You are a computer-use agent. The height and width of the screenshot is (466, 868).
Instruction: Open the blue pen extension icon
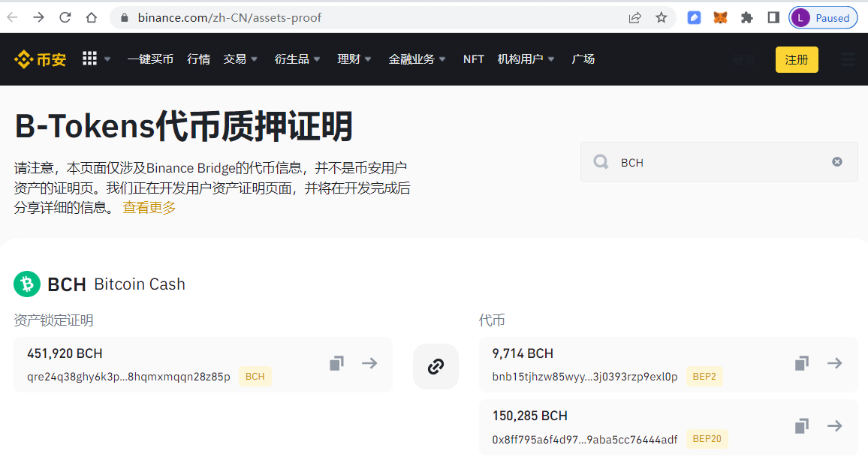[694, 18]
